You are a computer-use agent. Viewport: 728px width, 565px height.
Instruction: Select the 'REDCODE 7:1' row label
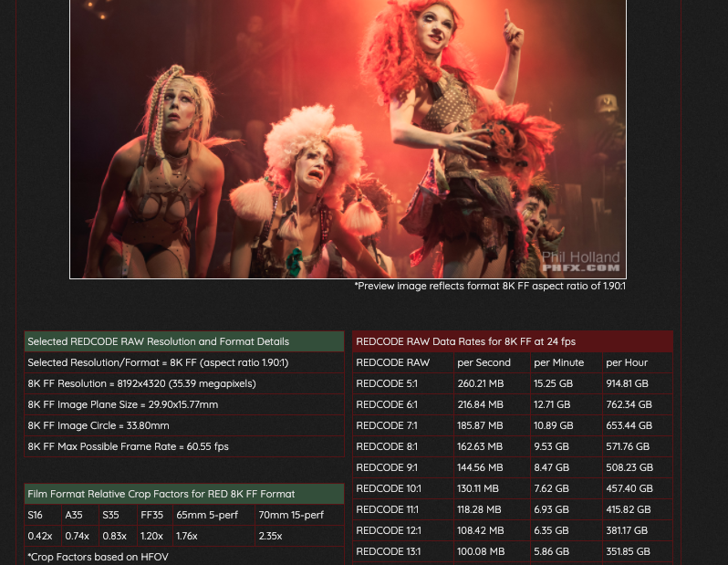point(403,425)
